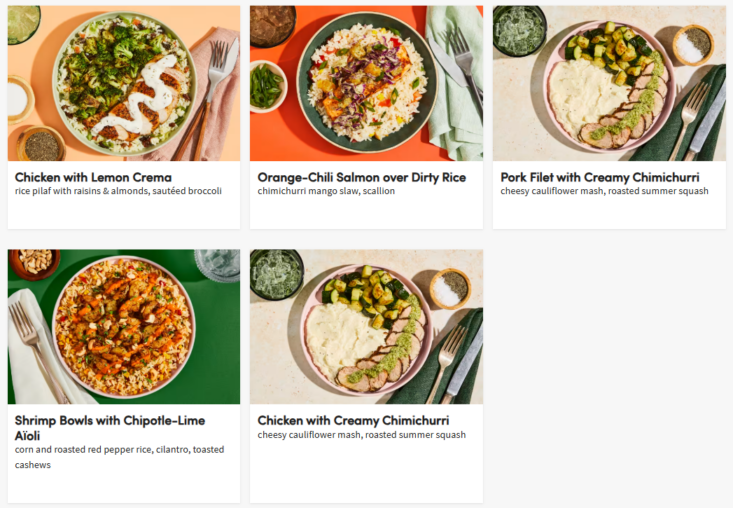Click the Chicken with Creamy Chimichurri photo
Image resolution: width=733 pixels, height=508 pixels.
point(366,326)
